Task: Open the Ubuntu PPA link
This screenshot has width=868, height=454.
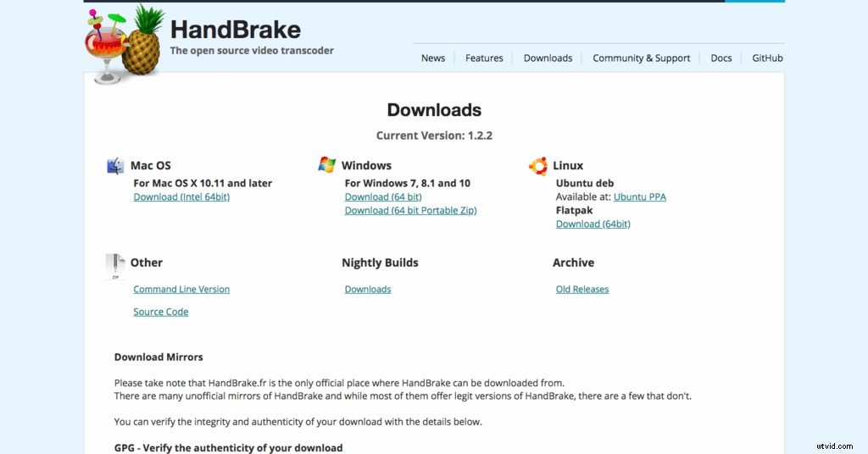Action: 639,197
